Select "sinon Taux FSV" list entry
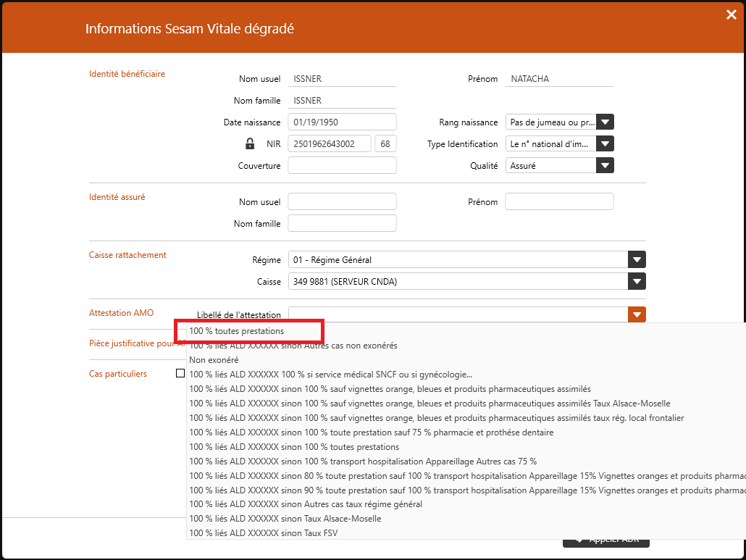Screen dimensions: 746x560 [x=263, y=533]
